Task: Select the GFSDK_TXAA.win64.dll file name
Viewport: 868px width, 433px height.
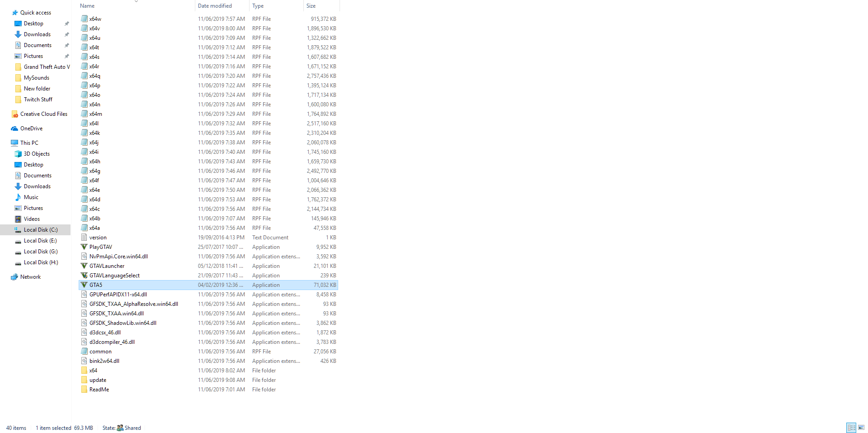Action: click(117, 314)
